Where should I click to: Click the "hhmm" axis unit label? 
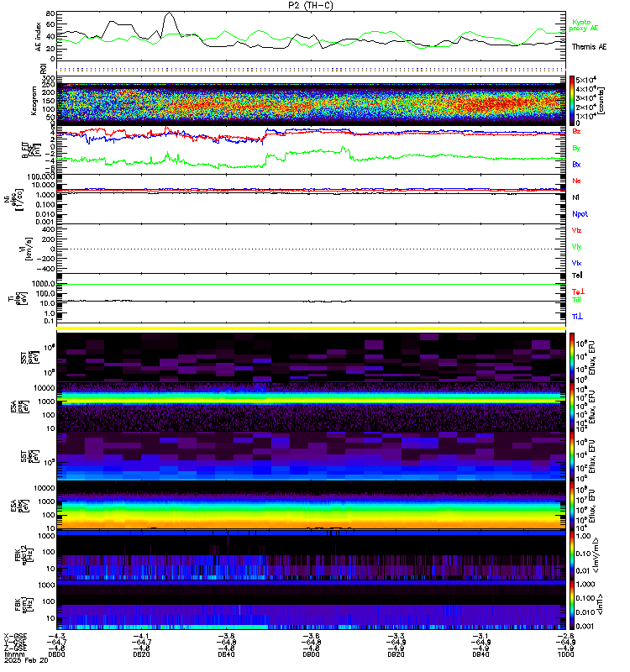pos(13,654)
